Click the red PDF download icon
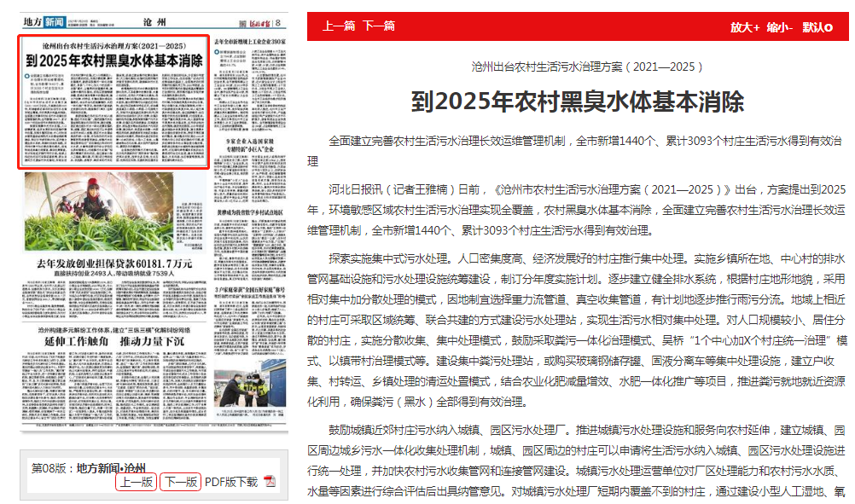Image resolution: width=855 pixels, height=504 pixels. pyautogui.click(x=270, y=482)
